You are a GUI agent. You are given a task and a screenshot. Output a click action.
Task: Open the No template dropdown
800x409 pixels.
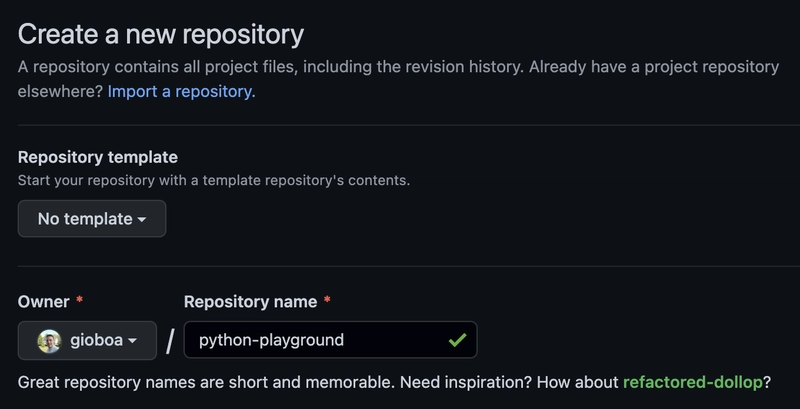(x=92, y=219)
